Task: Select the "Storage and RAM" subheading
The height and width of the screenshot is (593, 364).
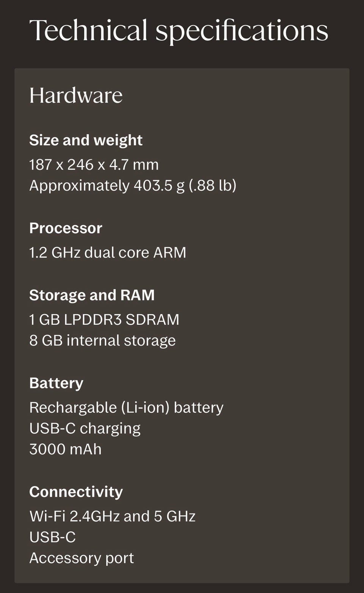Action: (x=92, y=295)
